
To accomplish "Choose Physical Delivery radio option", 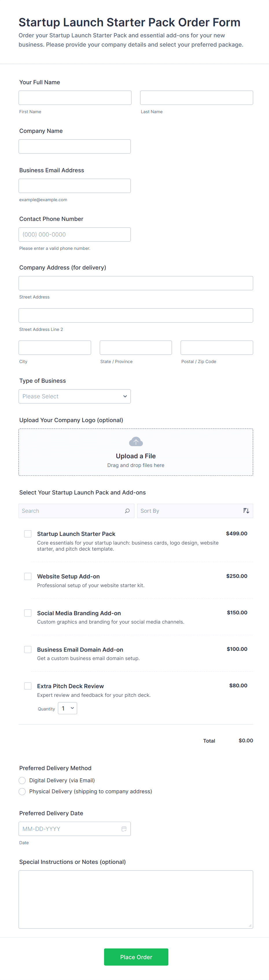I will [22, 791].
